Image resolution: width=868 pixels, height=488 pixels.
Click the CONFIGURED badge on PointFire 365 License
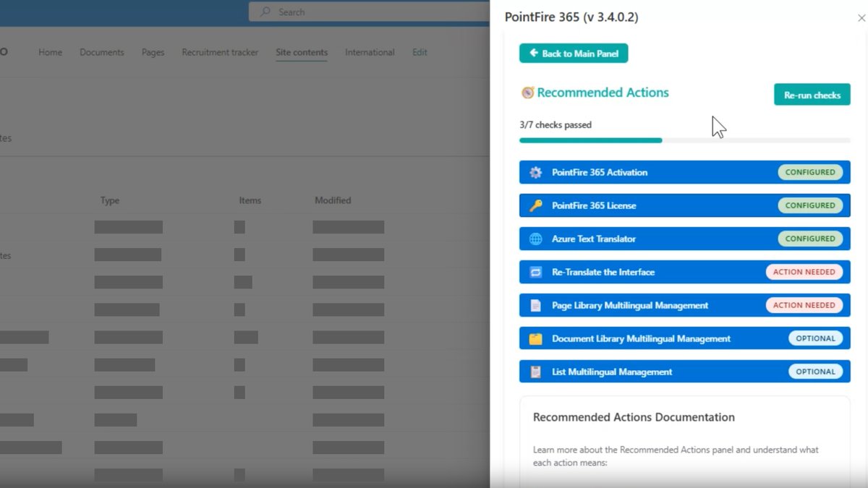(x=810, y=206)
